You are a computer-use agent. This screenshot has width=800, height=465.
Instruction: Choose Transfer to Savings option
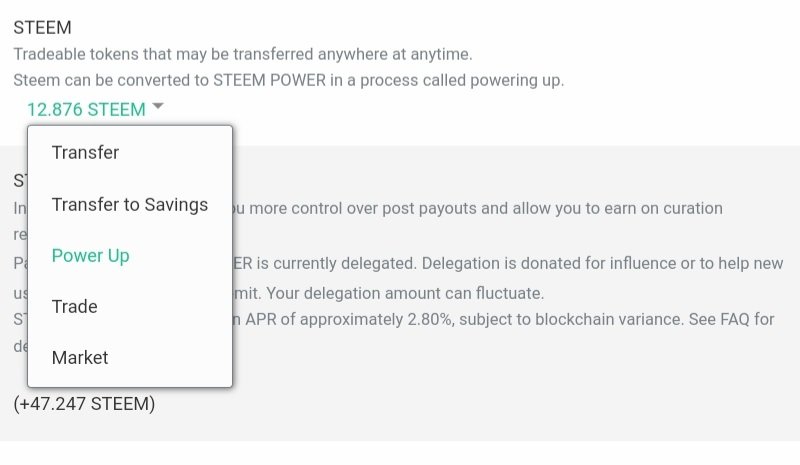tap(130, 204)
